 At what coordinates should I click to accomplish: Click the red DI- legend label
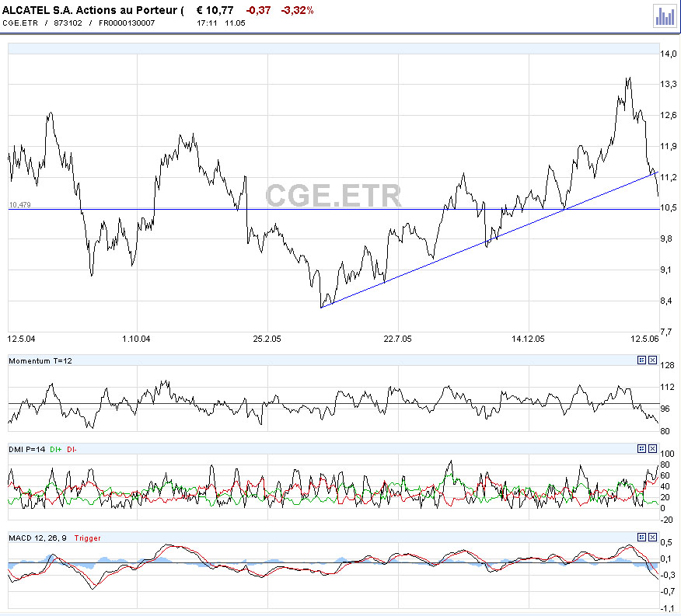[x=72, y=449]
